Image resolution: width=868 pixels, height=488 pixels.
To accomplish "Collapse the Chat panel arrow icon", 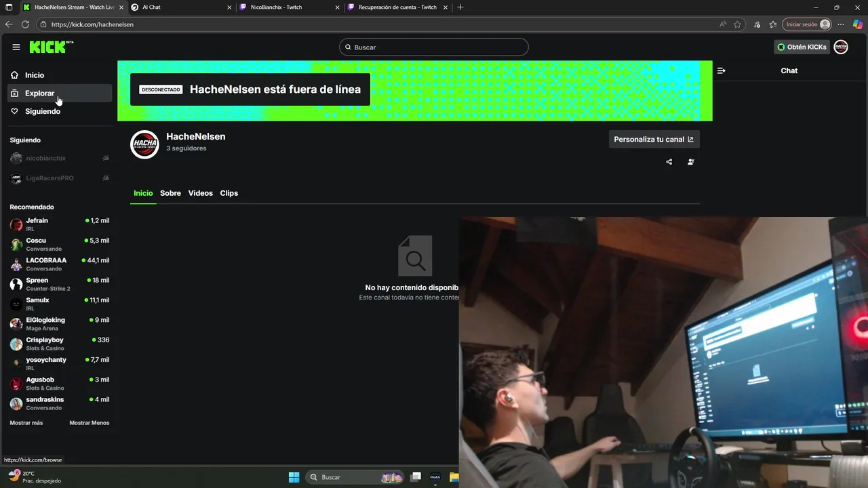I will 721,70.
